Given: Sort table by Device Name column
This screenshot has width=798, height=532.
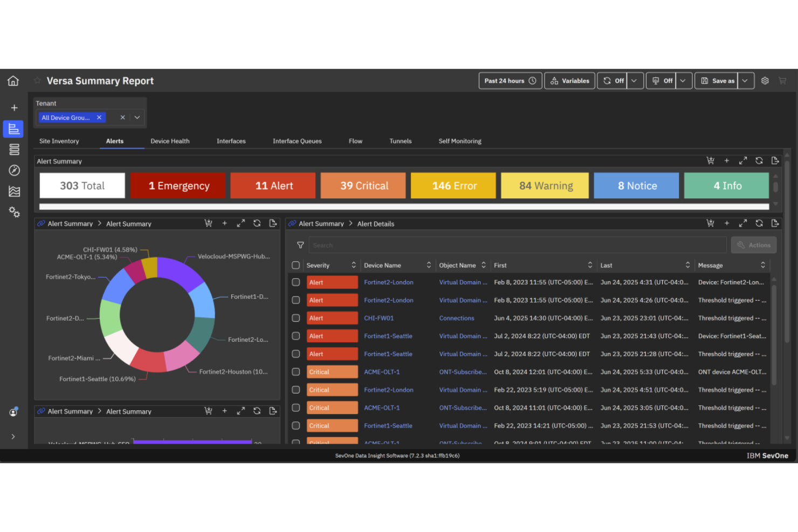Looking at the screenshot, I should pos(429,265).
